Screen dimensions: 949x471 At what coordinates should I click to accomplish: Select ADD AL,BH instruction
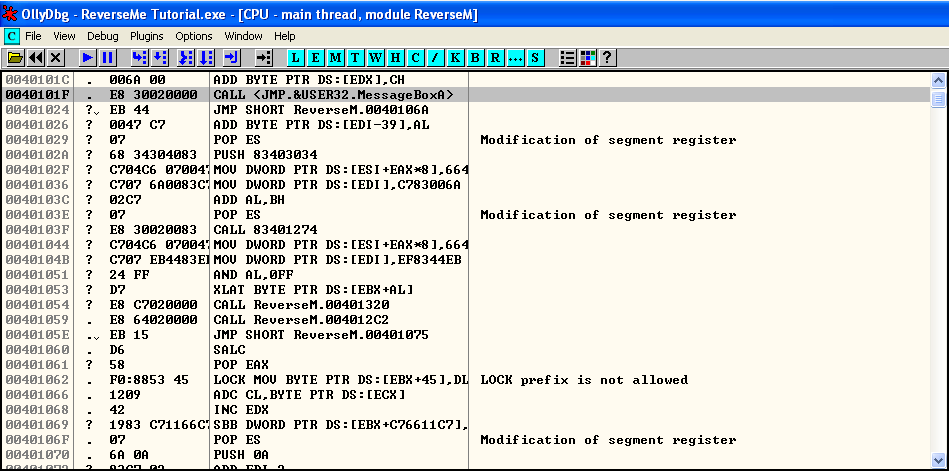pos(249,200)
